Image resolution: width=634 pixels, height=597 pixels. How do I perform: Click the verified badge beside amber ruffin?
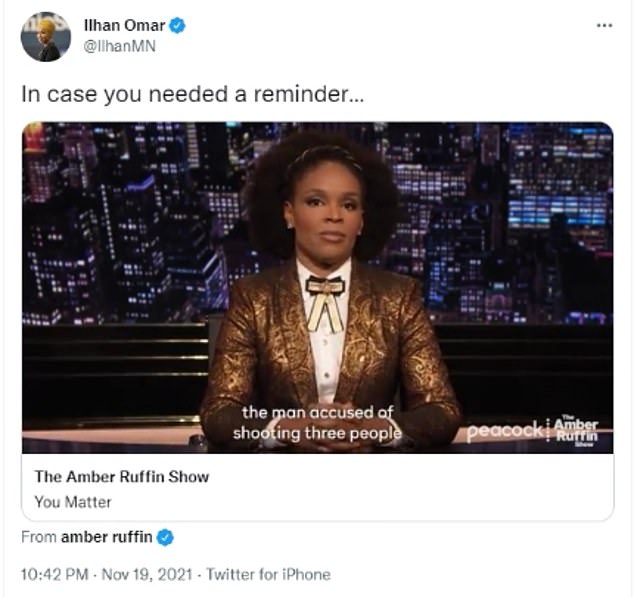[165, 538]
